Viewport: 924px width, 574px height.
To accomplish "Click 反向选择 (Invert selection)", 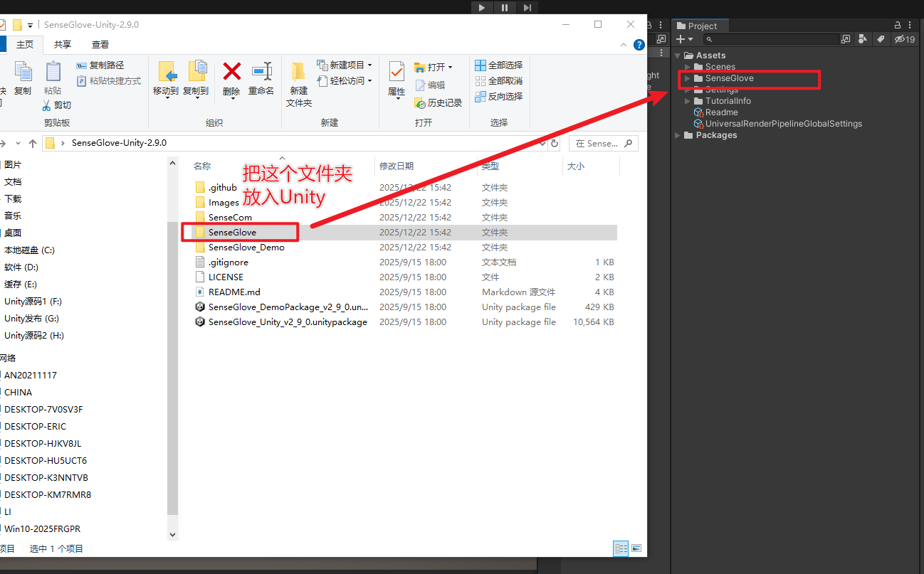I will click(498, 96).
